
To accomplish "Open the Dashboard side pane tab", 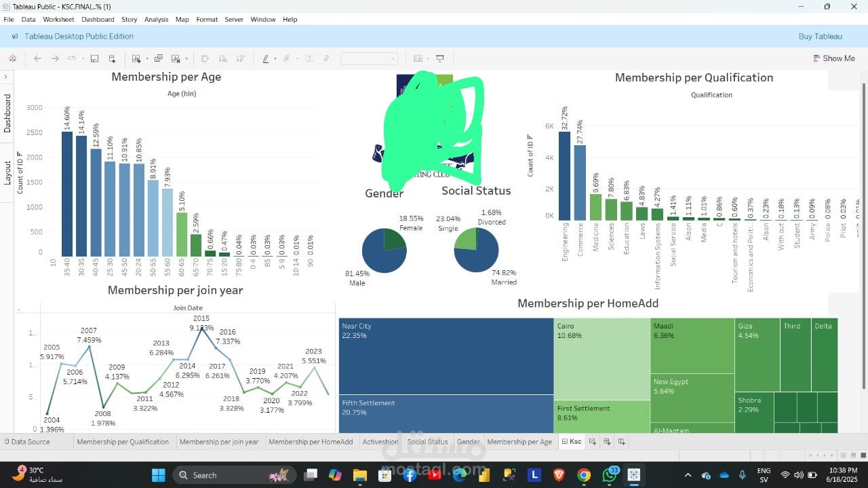I will (x=7, y=113).
